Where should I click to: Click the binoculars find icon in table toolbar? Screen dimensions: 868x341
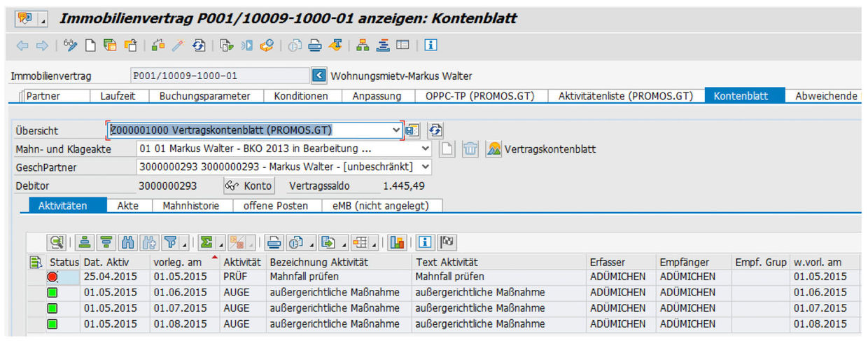tap(127, 242)
